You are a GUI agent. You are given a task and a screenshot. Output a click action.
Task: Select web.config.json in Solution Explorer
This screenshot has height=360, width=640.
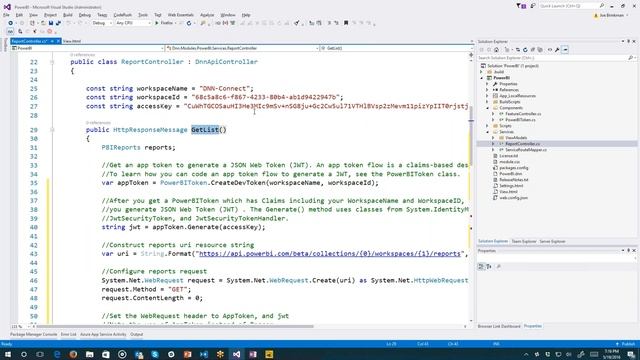[513, 198]
